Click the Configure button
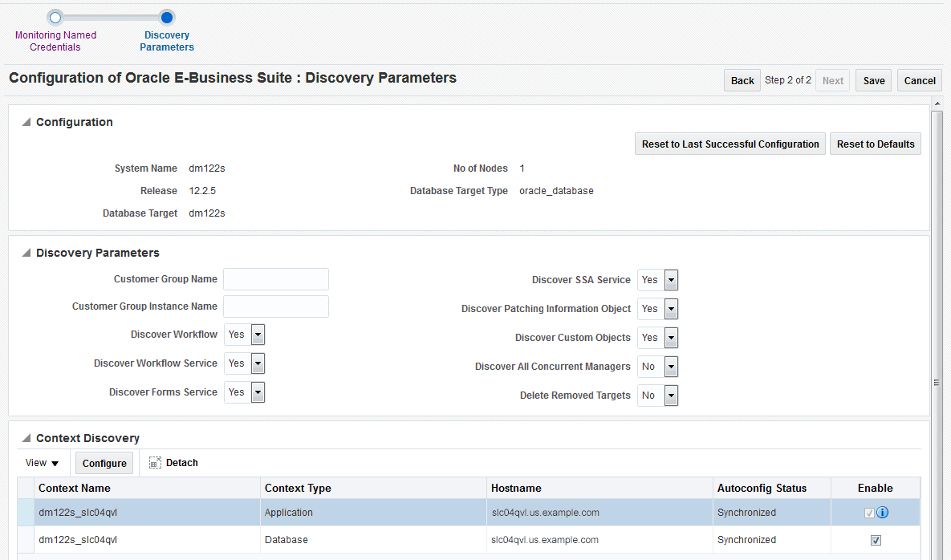This screenshot has height=560, width=951. pos(104,464)
